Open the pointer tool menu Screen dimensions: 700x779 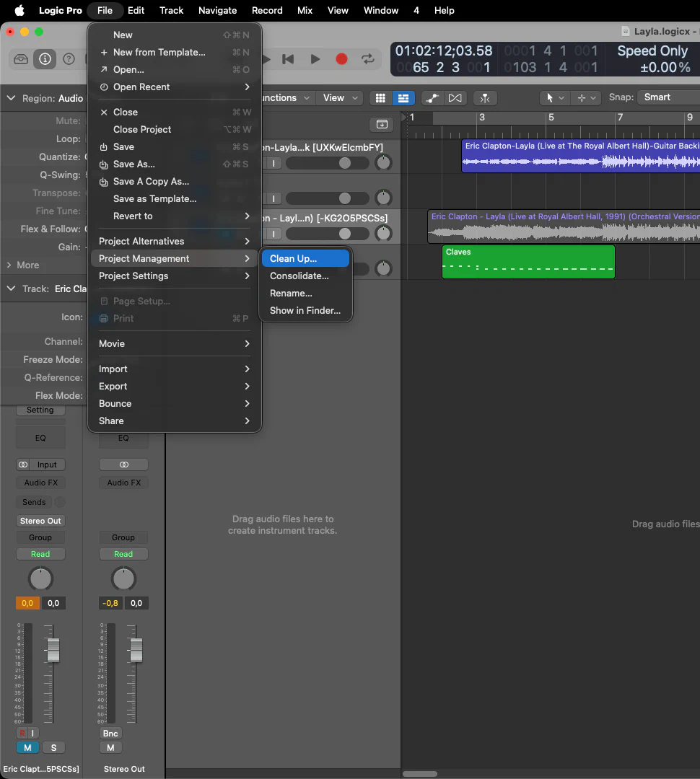coord(554,98)
